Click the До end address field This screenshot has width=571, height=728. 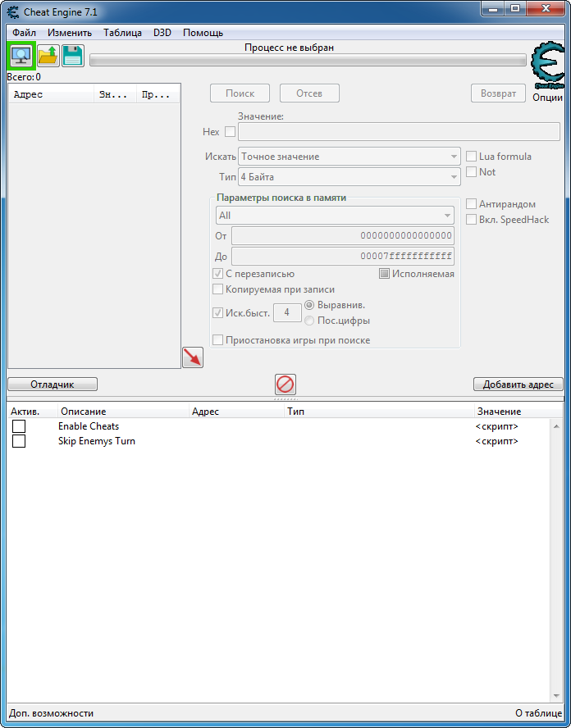(343, 257)
